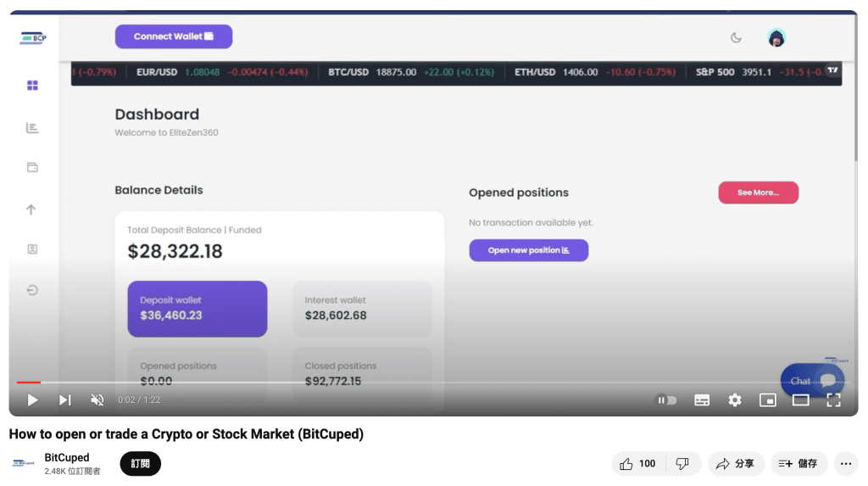Dislike the video with thumbs down
The width and height of the screenshot is (868, 486).
682,464
